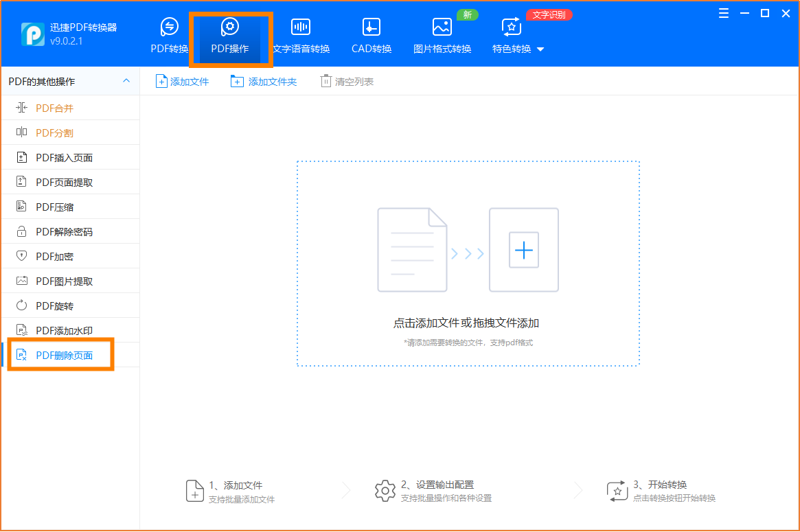Click 点击添加文件或拖拽文件添加 text

point(466,323)
